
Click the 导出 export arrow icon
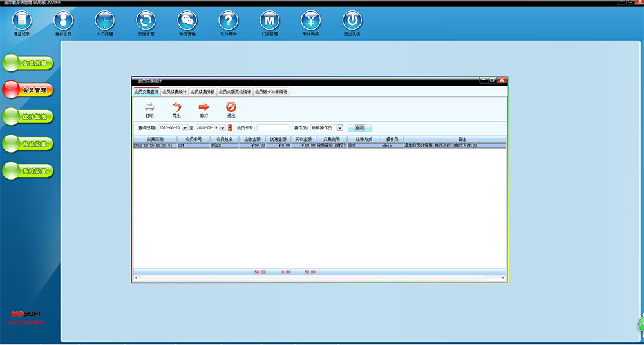coord(176,107)
